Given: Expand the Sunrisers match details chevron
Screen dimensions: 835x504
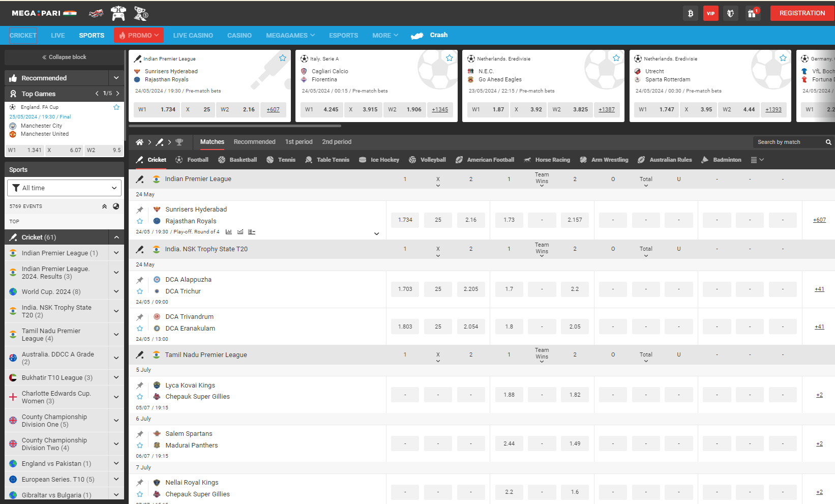Looking at the screenshot, I should [377, 234].
